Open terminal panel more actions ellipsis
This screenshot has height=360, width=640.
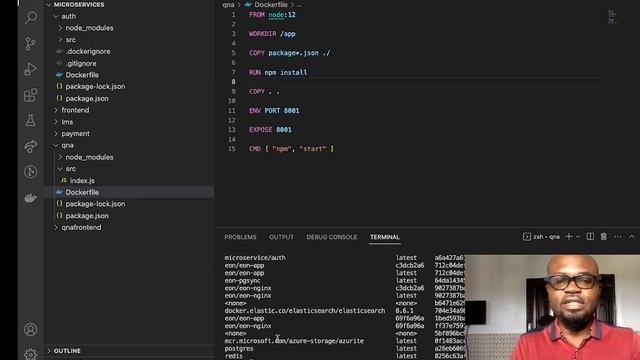point(618,237)
